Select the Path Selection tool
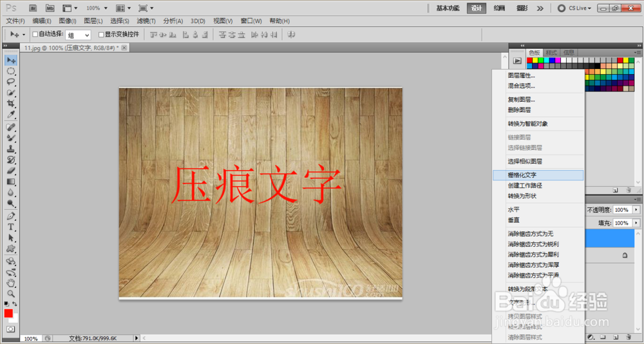Image resolution: width=644 pixels, height=344 pixels. point(11,238)
